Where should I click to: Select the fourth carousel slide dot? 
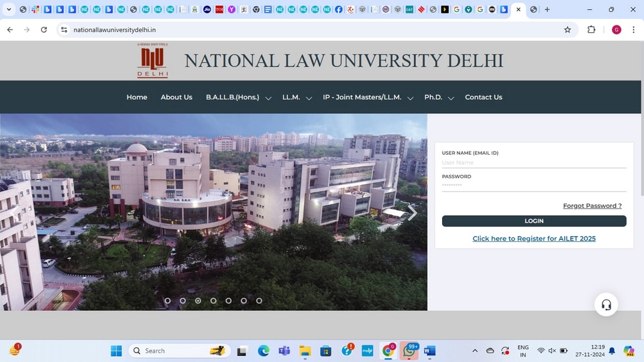pyautogui.click(x=213, y=300)
